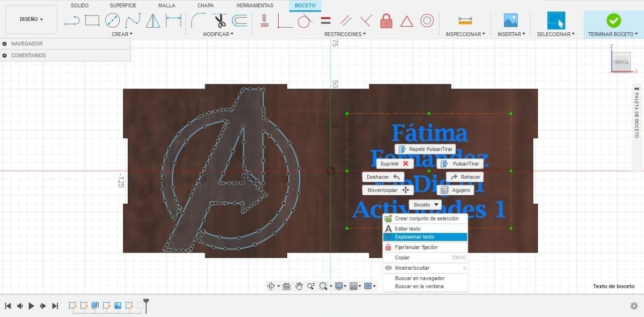
Task: Click the Agujero button
Action: click(x=455, y=190)
